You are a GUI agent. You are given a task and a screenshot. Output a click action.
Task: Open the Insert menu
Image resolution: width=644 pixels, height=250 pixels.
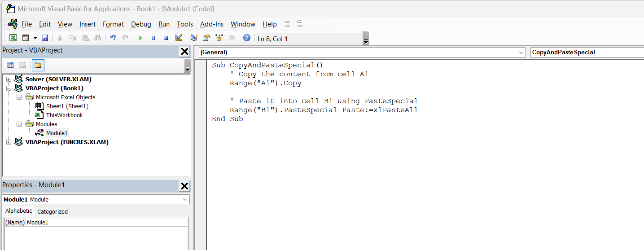tap(88, 24)
